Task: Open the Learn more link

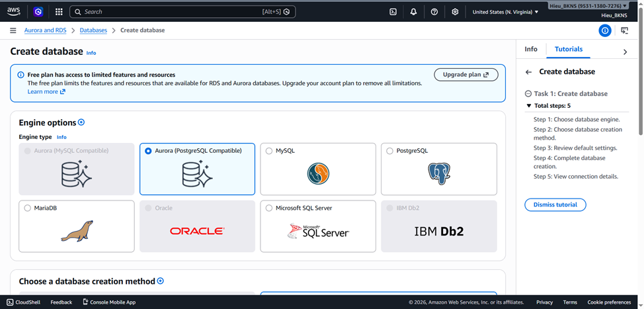Action: pos(46,91)
